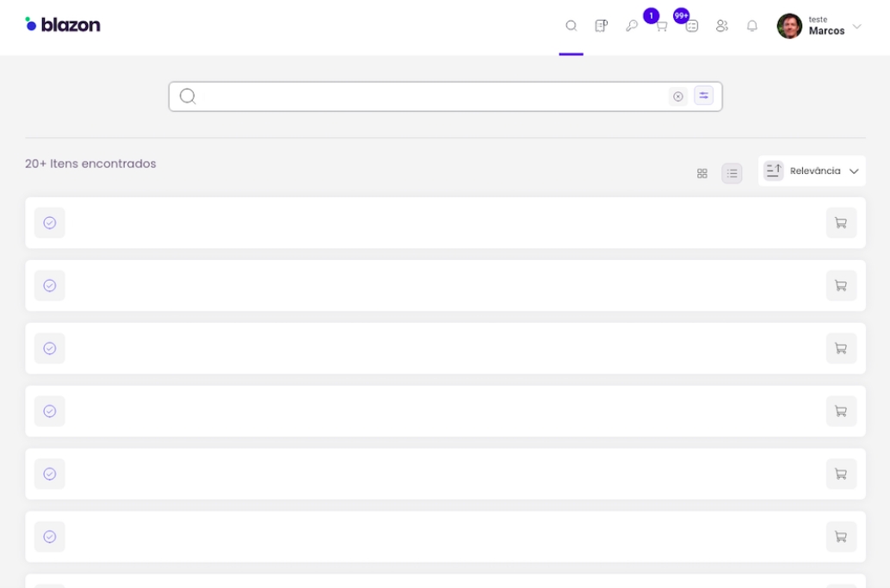Clear the search field with the X icon
Image resolution: width=890 pixels, height=588 pixels.
point(678,96)
